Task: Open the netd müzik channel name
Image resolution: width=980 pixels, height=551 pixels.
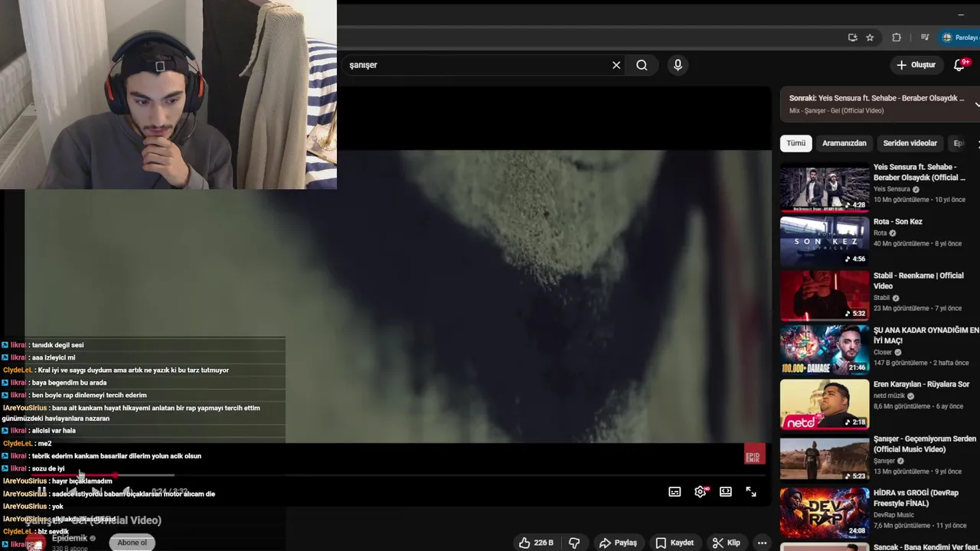Action: click(889, 396)
